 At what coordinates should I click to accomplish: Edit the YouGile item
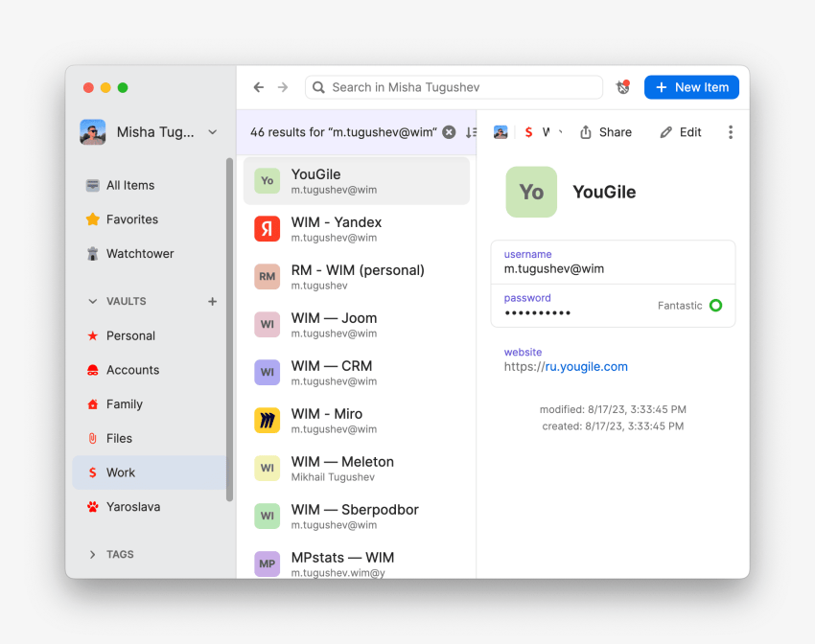pos(681,132)
